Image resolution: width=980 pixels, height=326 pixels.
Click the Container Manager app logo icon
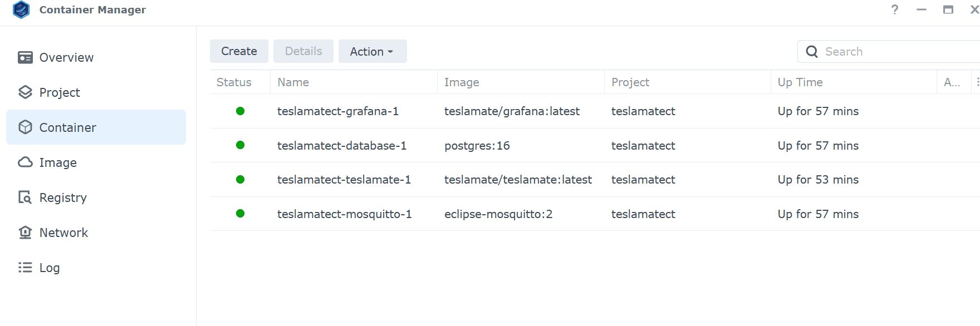pyautogui.click(x=21, y=9)
